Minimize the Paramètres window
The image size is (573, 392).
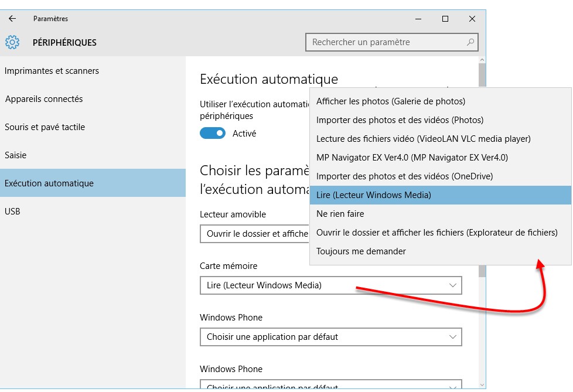(x=418, y=19)
